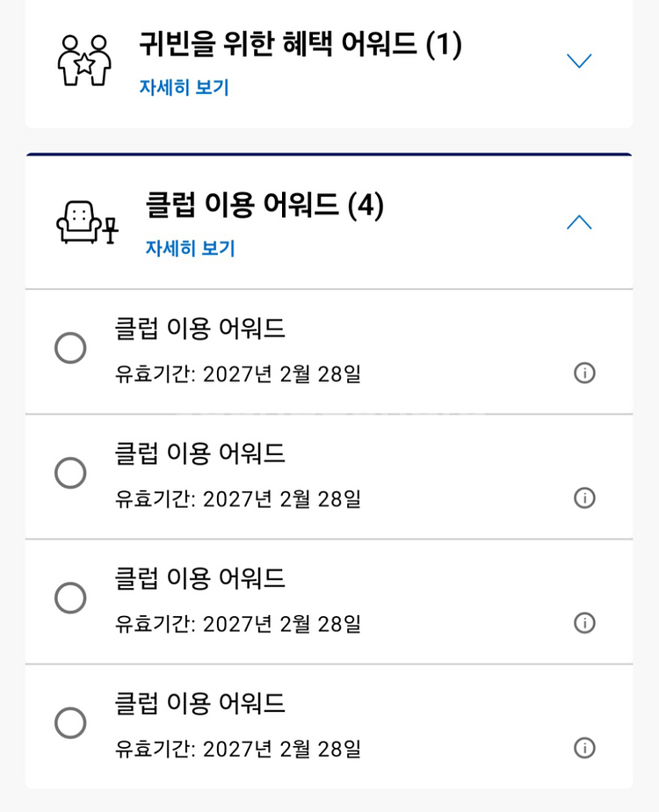The image size is (659, 812).
Task: Select the first 클럽 이용 어워드 radio button
Action: point(70,348)
